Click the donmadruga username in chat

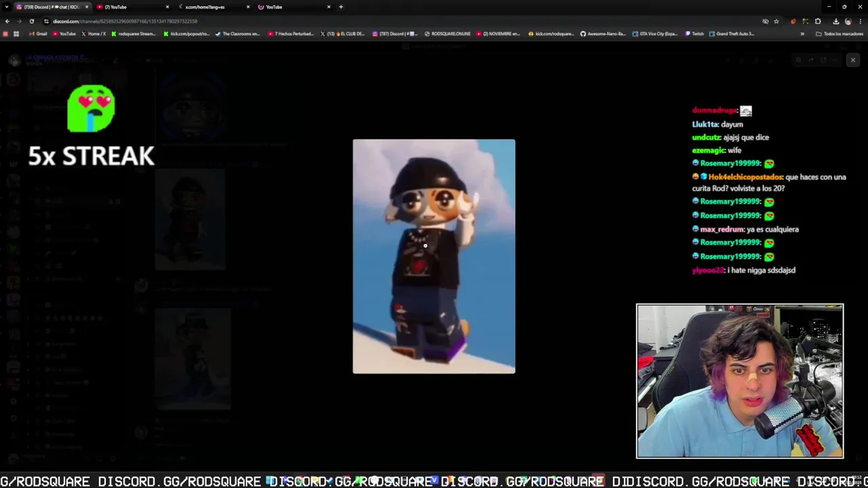714,110
